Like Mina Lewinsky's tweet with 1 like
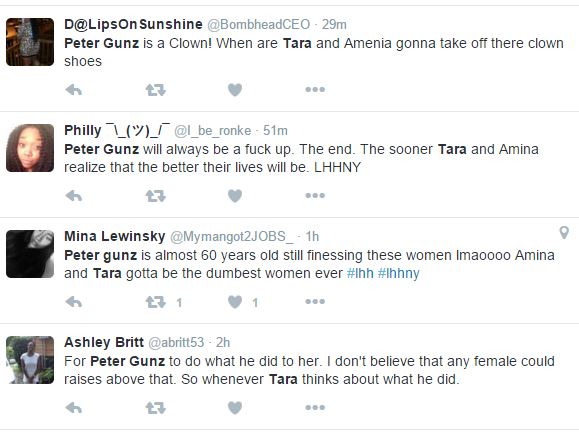The width and height of the screenshot is (579, 432). click(235, 302)
